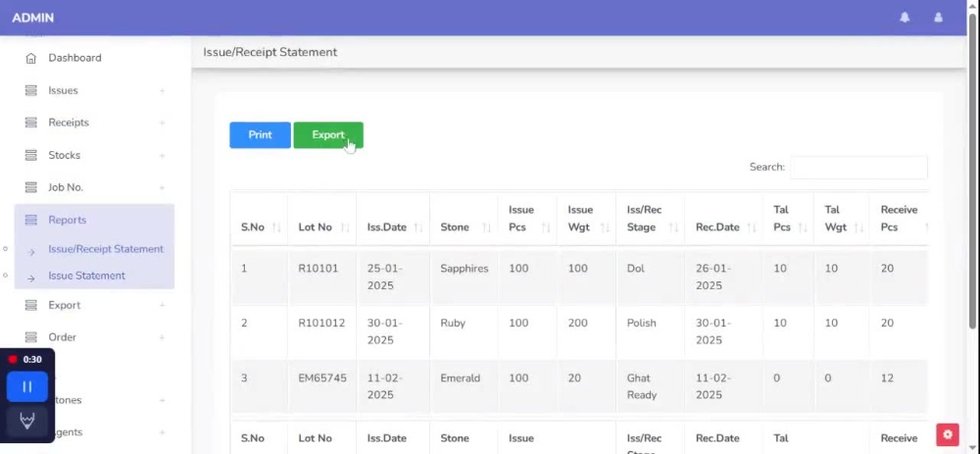Sort table by Lot No column
The height and width of the screenshot is (454, 980).
pos(345,227)
